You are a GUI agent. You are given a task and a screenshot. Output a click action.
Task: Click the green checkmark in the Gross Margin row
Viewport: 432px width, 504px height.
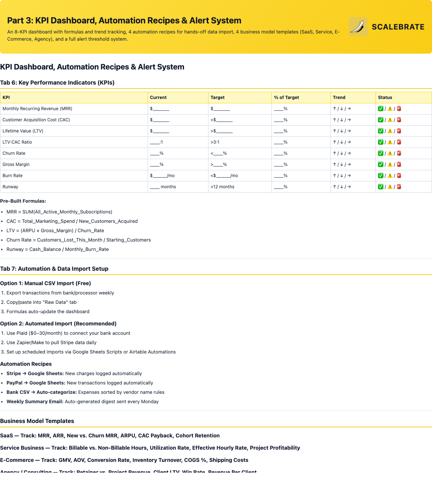[x=381, y=165]
